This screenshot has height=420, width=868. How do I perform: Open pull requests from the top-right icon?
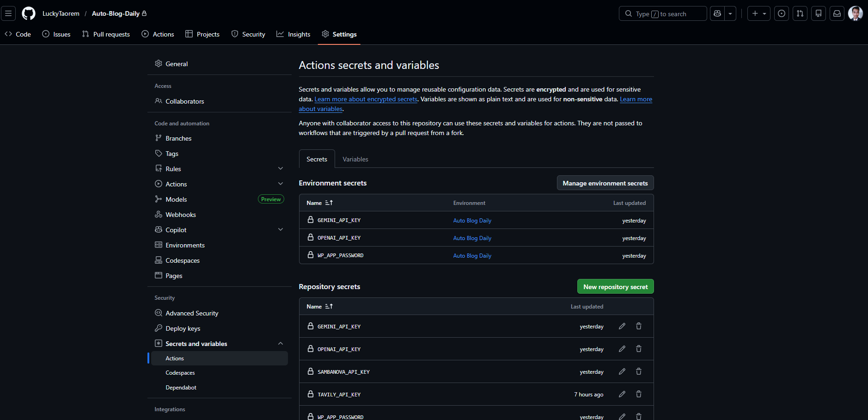[x=800, y=13]
